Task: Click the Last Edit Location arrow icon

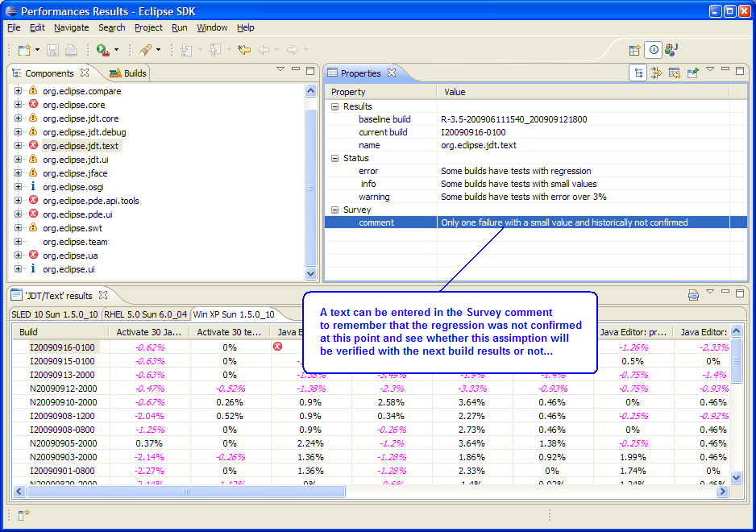Action: coord(243,50)
